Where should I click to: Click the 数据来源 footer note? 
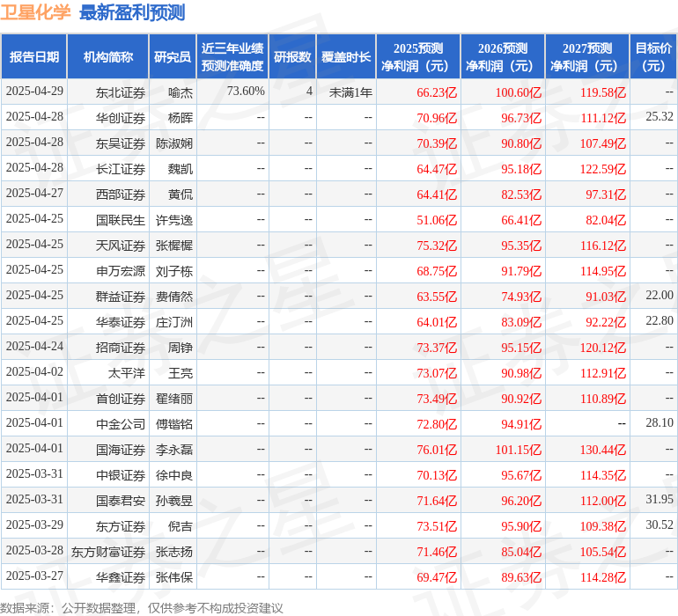[142, 608]
